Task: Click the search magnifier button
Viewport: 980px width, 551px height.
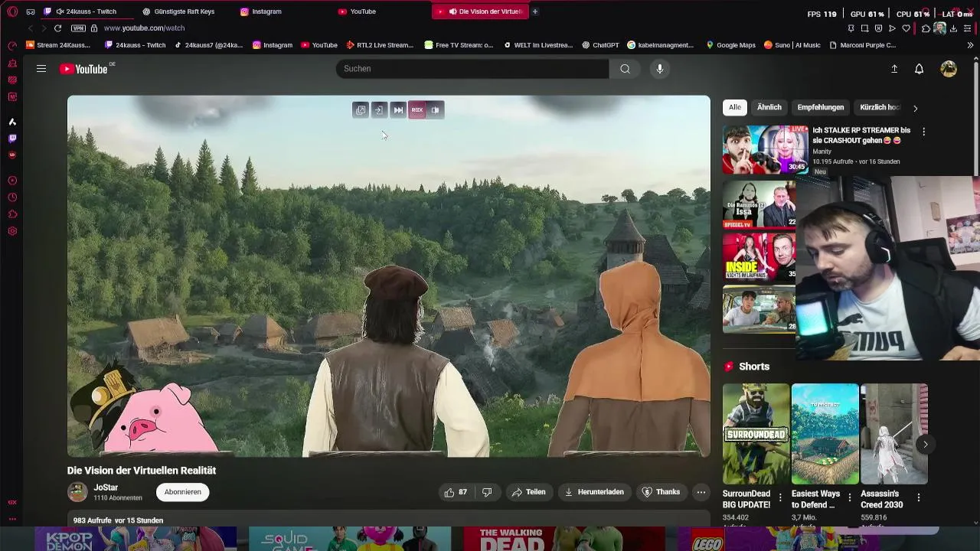Action: click(625, 69)
